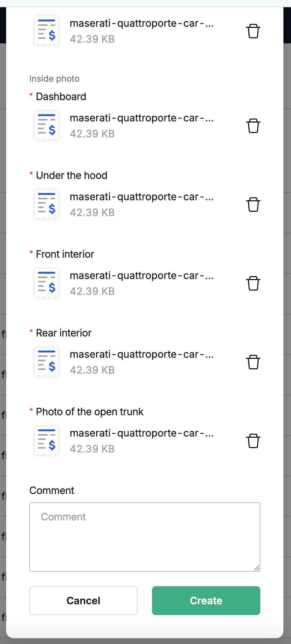291x644 pixels.
Task: Open the Dashboard file receipt icon
Action: (x=47, y=126)
